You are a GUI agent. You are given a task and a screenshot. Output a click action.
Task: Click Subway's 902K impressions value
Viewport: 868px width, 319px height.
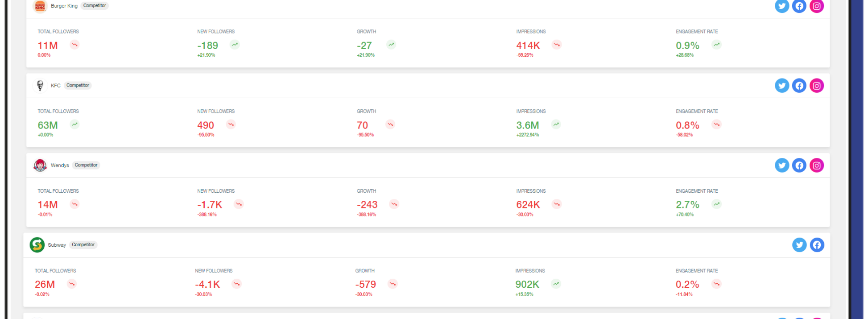pos(527,284)
